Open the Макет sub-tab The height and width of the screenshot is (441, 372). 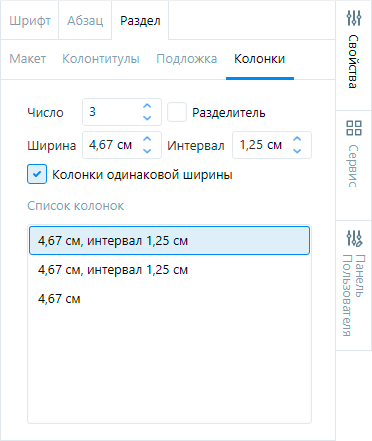[x=28, y=59]
